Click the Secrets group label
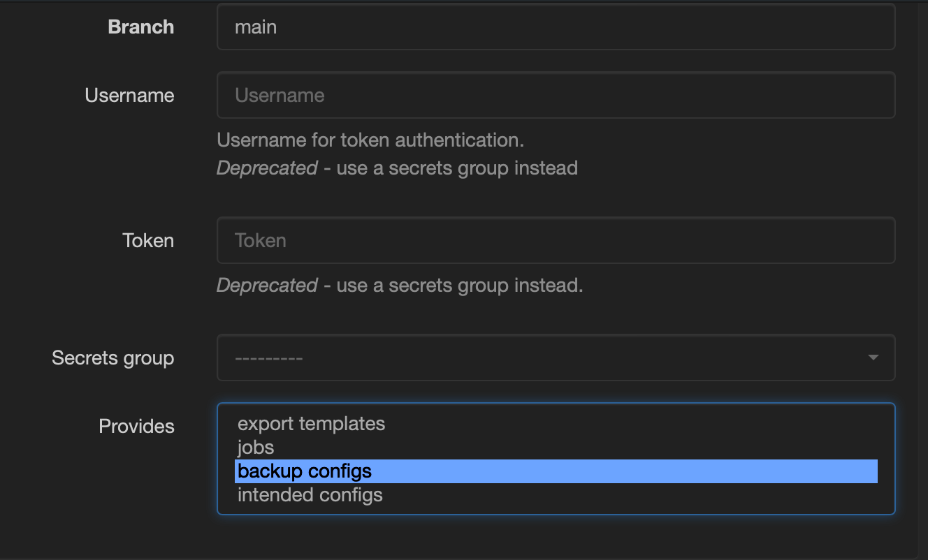Screen dimensions: 928x560 113,358
